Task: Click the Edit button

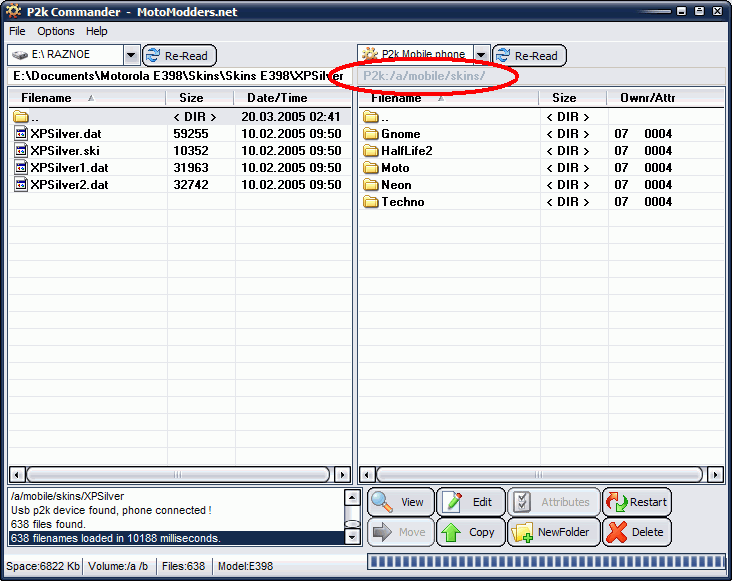Action: coord(471,502)
